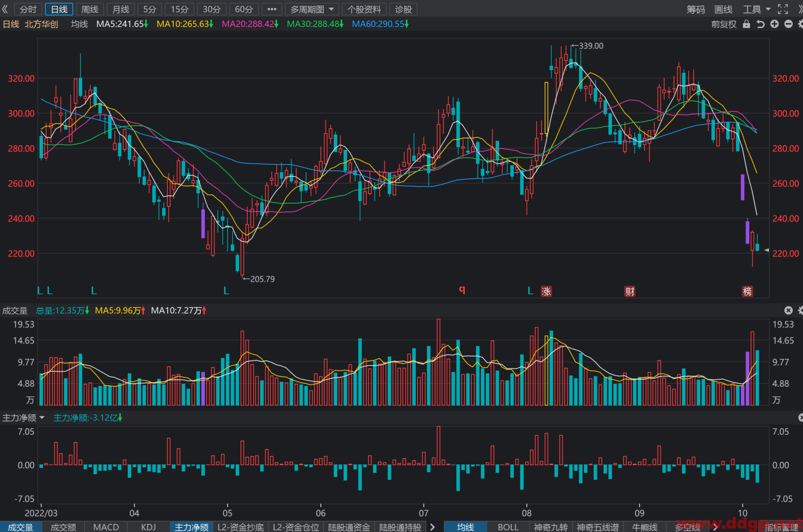Select the 均线 overlay tab at bottom
The height and width of the screenshot is (532, 803).
click(x=465, y=527)
